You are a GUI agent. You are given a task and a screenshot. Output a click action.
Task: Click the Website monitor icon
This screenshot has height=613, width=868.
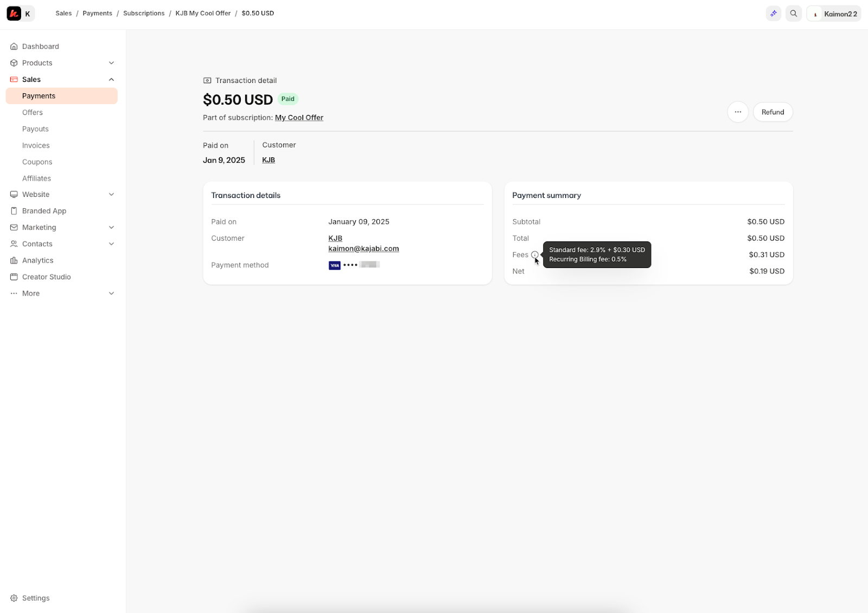(14, 194)
